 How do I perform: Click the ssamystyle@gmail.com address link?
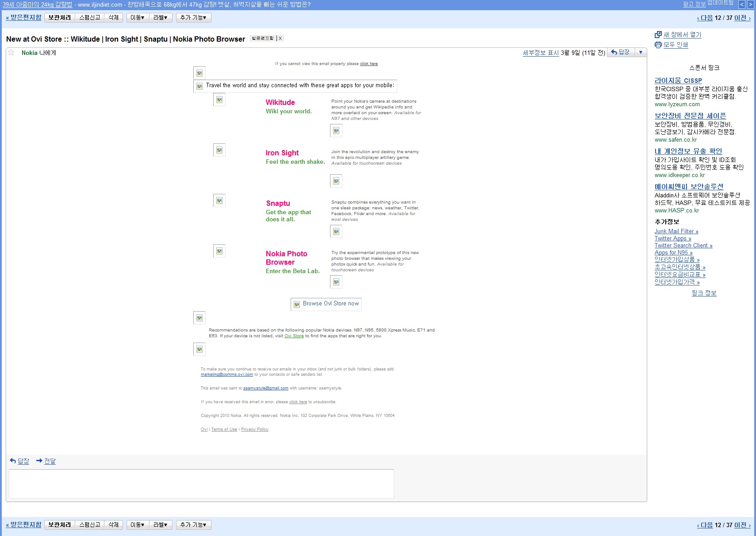click(x=266, y=388)
